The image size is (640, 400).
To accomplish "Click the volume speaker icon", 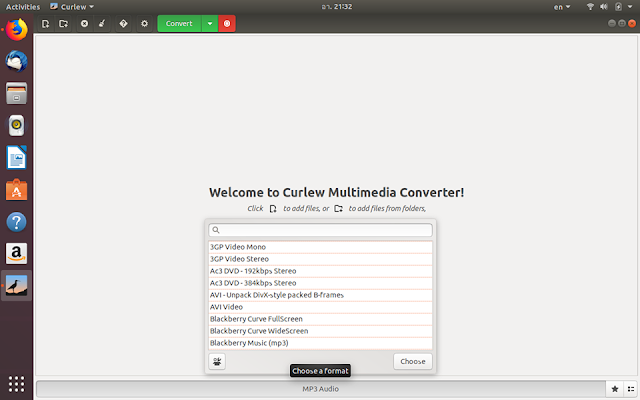I will [604, 7].
